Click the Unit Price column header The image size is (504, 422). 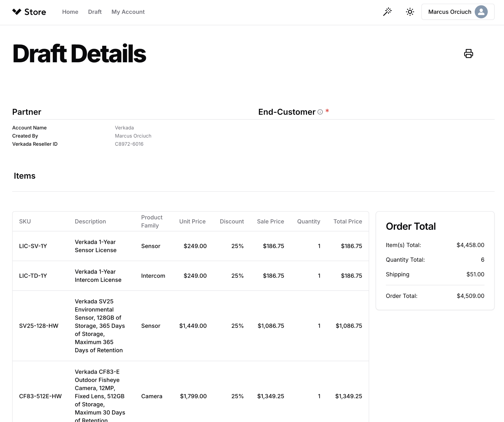(x=192, y=221)
